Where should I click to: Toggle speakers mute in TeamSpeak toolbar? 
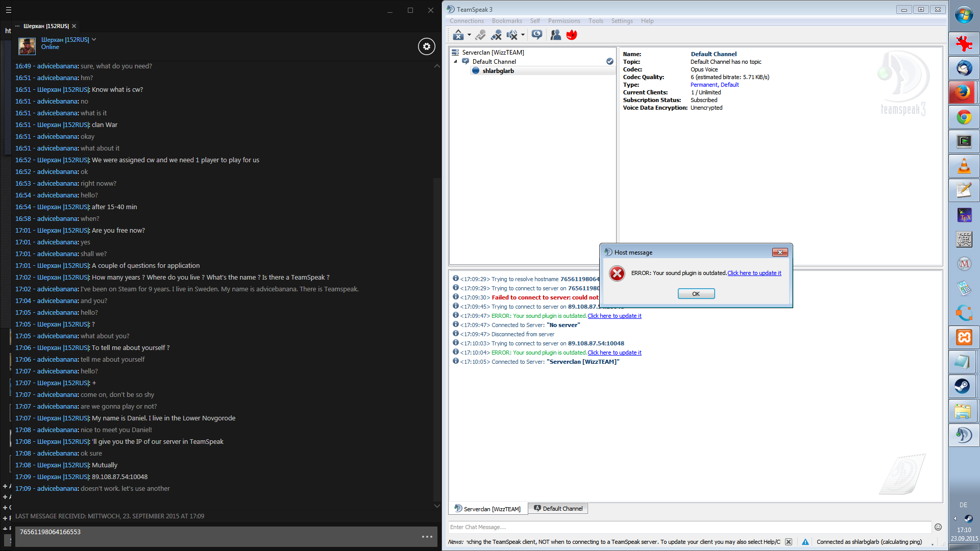[512, 35]
